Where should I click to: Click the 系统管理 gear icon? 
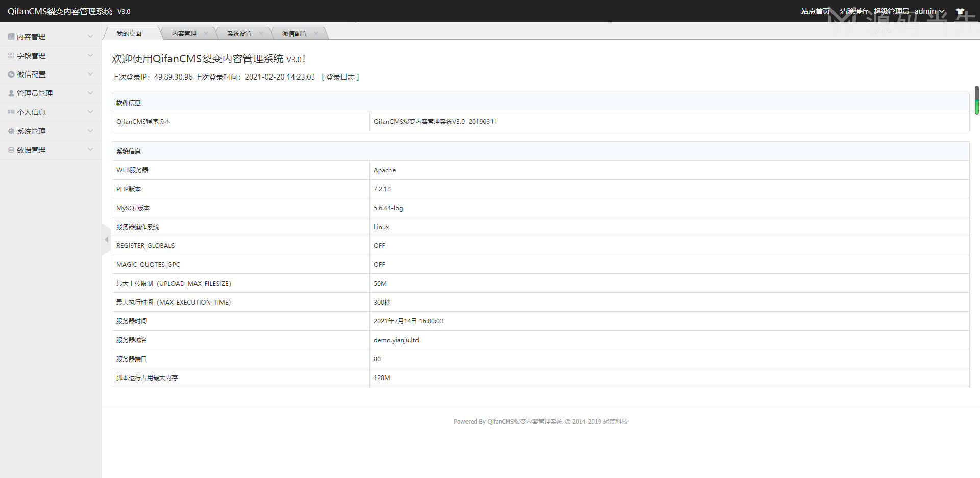click(11, 131)
